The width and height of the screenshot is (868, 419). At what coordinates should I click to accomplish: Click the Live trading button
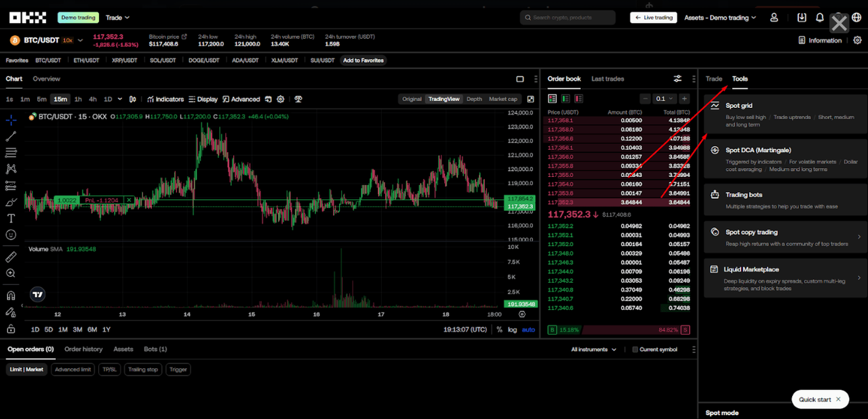point(654,18)
